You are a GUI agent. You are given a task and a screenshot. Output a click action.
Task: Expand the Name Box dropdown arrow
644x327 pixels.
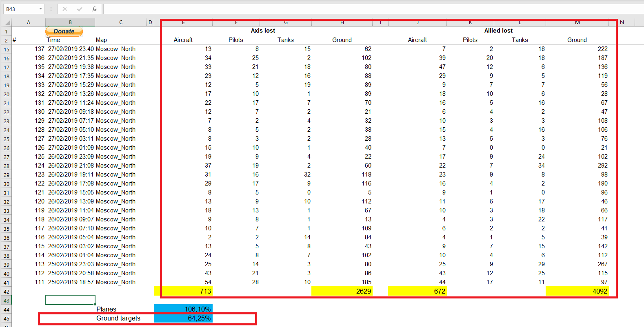tap(40, 9)
